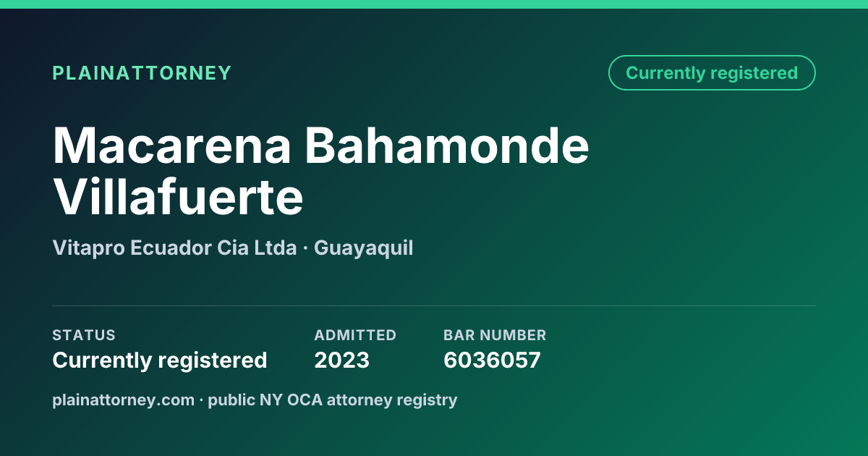The image size is (868, 456).
Task: Click the dot separator in the footer line
Action: 202,400
